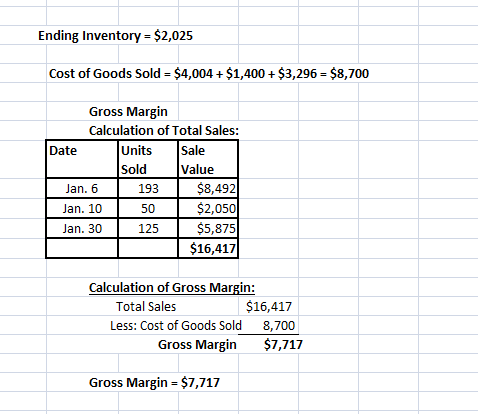Viewport: 478px width, 414px height.
Task: Click the $5,875 sale value cell
Action: point(208,228)
